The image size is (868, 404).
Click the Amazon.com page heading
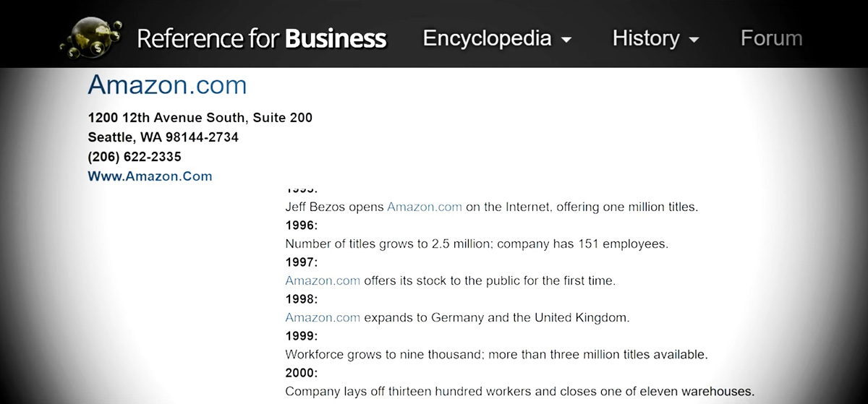(167, 85)
